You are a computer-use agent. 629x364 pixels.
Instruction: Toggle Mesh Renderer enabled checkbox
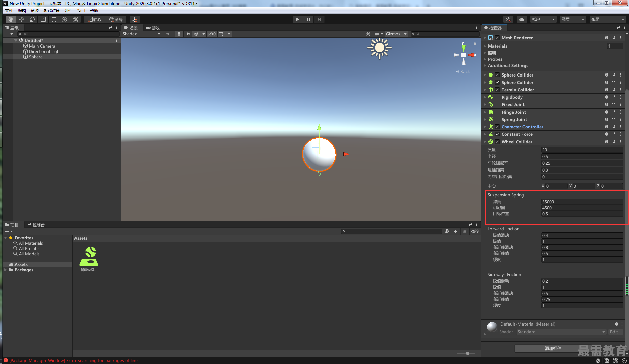coord(497,38)
